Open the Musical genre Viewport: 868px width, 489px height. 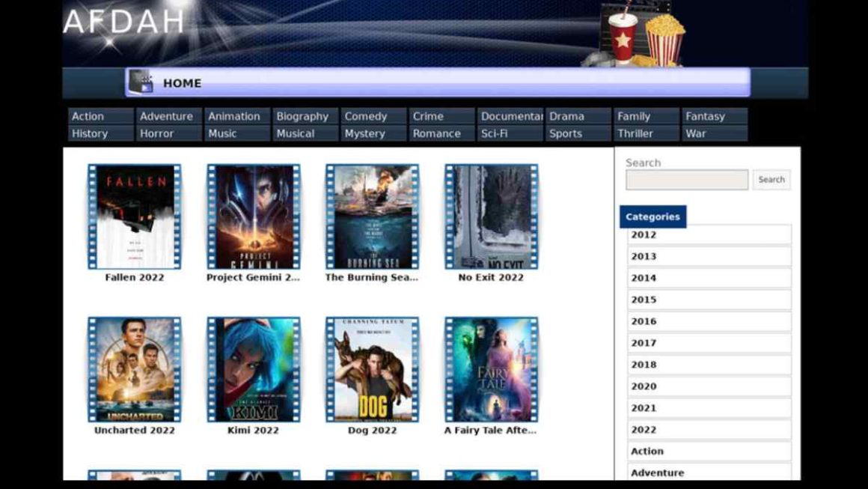point(305,133)
